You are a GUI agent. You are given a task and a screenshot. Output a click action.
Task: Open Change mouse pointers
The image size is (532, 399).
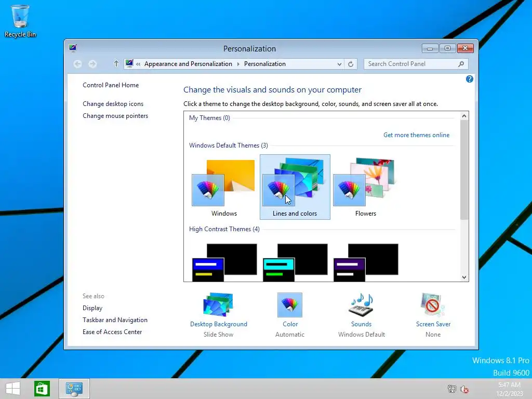pos(115,116)
